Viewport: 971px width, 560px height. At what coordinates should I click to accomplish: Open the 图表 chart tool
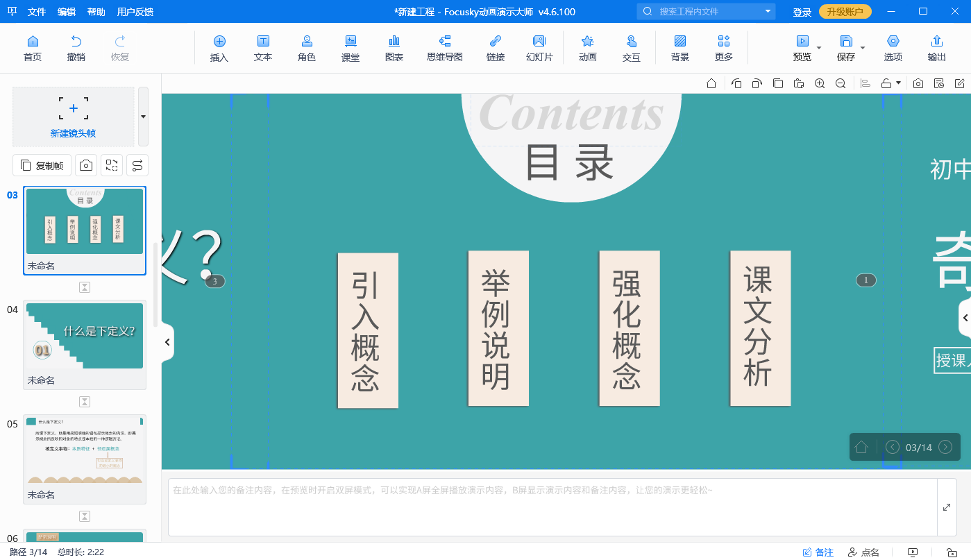click(x=394, y=49)
